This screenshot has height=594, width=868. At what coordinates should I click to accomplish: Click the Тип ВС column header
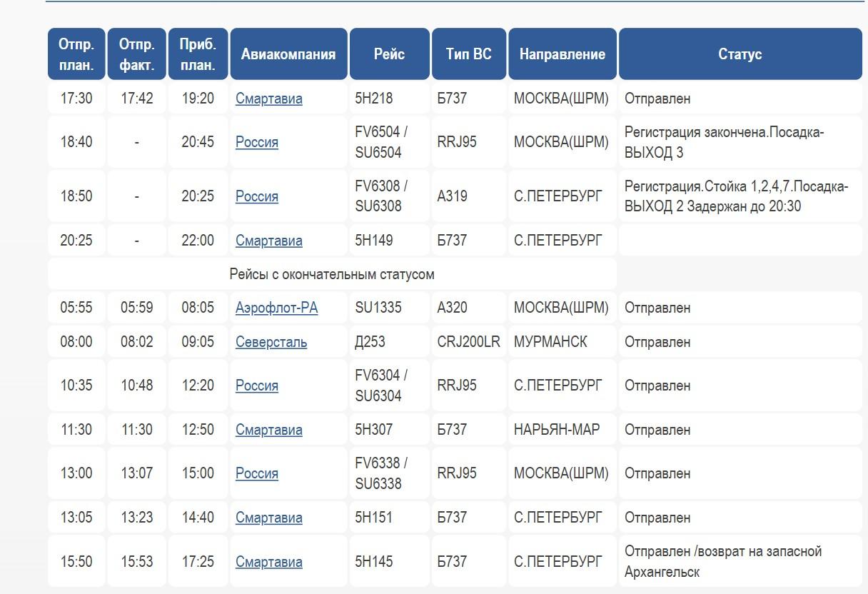(468, 54)
